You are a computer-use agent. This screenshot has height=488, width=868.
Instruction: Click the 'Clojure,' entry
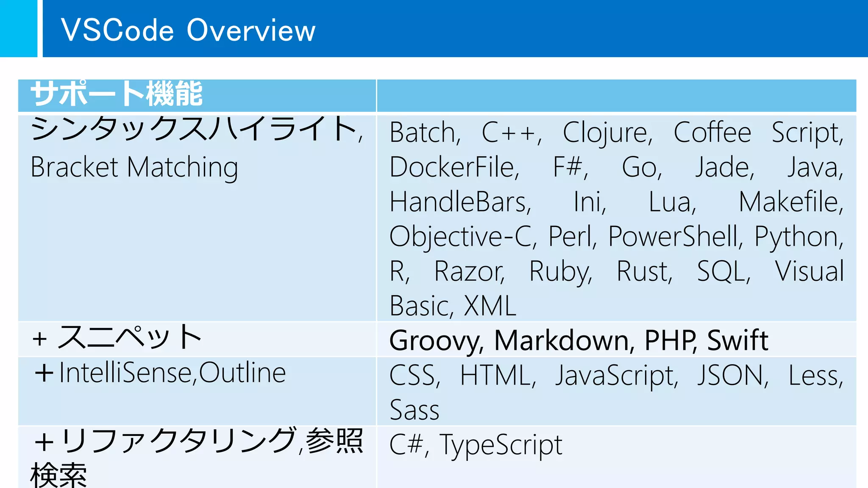608,133
